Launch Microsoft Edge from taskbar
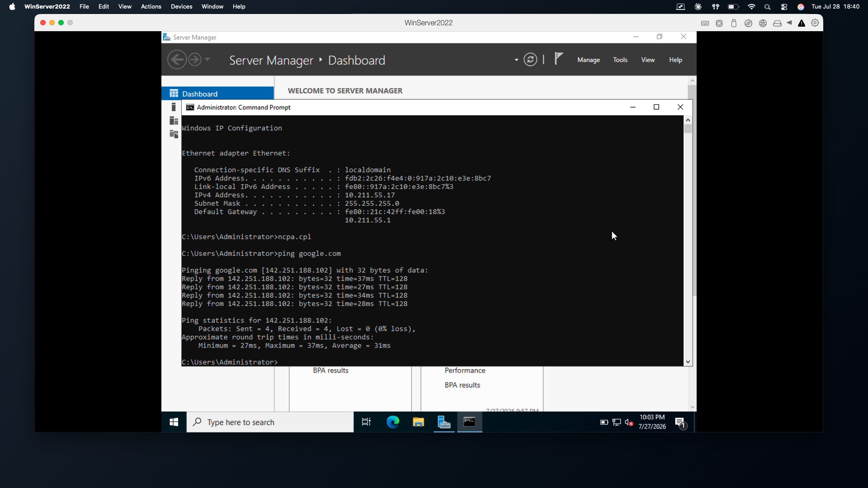 point(393,422)
